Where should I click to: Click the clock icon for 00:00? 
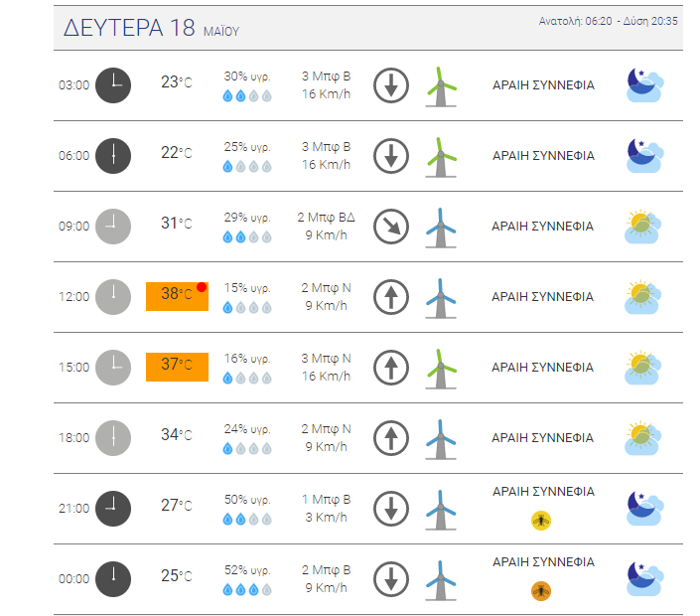coord(113,579)
